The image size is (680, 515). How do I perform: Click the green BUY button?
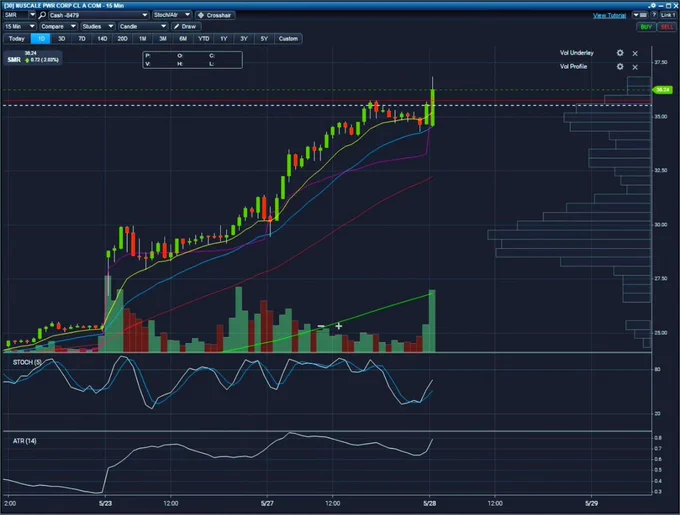646,27
